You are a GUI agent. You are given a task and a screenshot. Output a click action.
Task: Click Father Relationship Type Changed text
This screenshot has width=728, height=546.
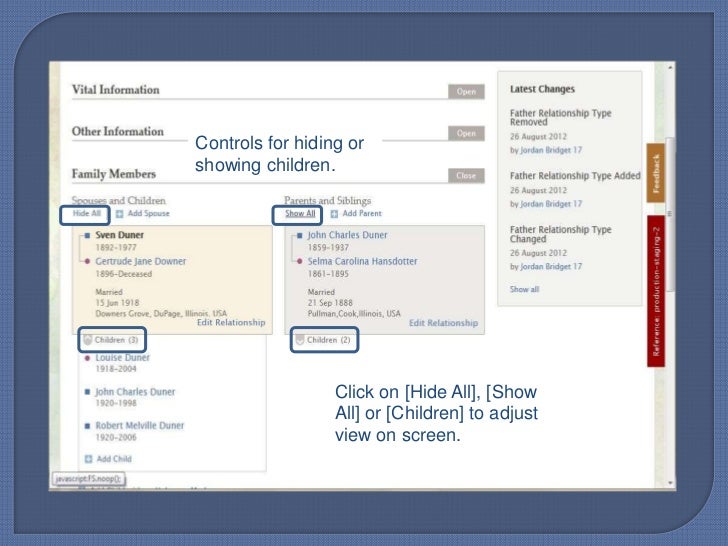(560, 234)
